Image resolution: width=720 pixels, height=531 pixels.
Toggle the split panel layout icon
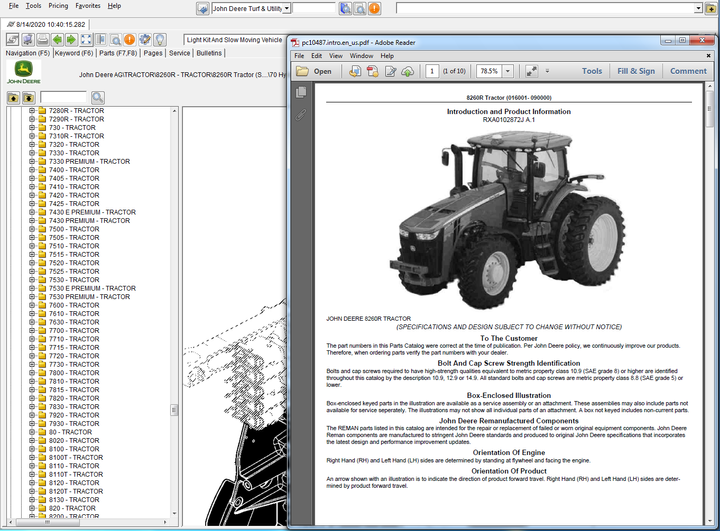[x=101, y=40]
